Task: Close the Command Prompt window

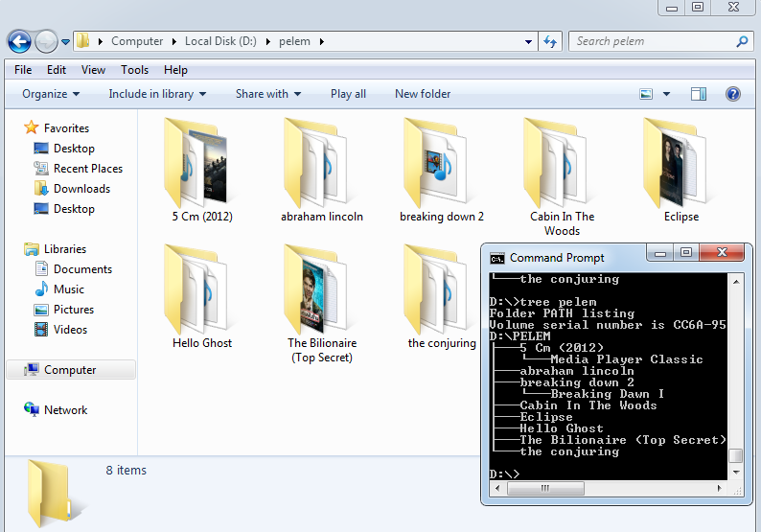Action: click(722, 252)
